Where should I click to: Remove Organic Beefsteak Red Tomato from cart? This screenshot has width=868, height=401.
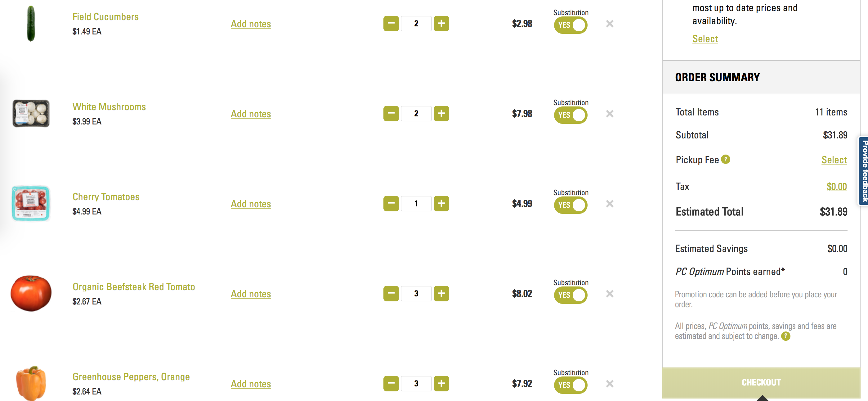pyautogui.click(x=610, y=294)
